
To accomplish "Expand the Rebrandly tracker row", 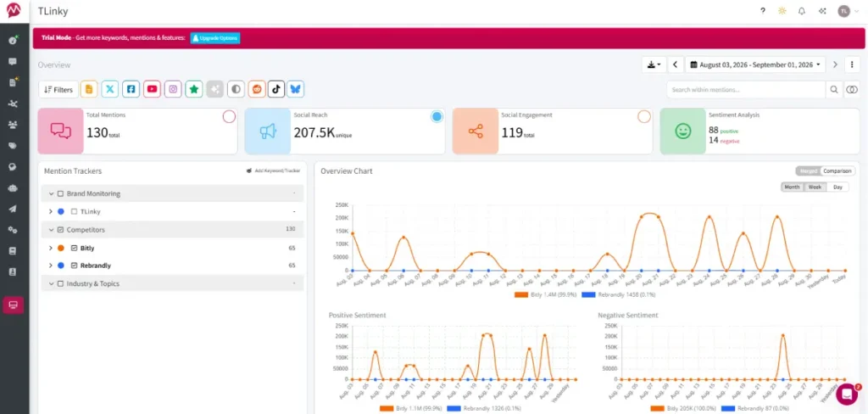I will pos(50,266).
